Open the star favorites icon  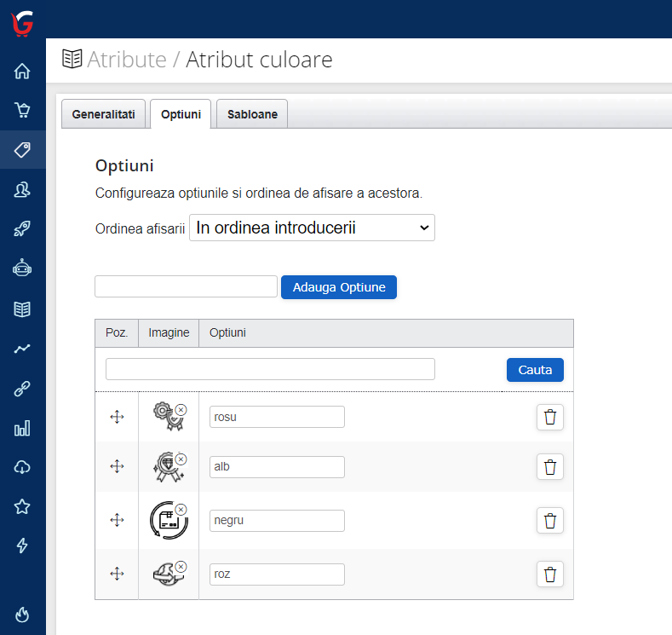[22, 507]
